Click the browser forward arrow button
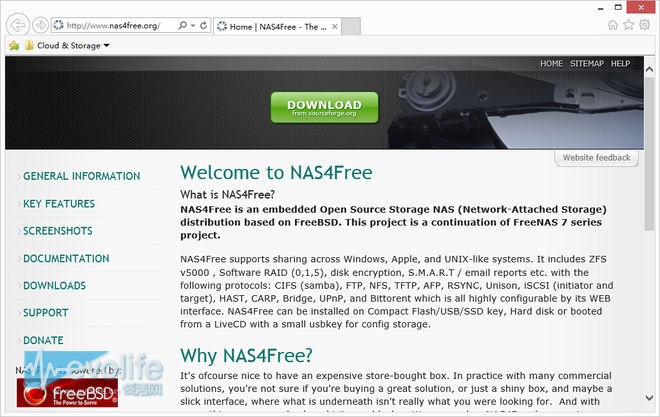The width and height of the screenshot is (660, 417). click(40, 25)
